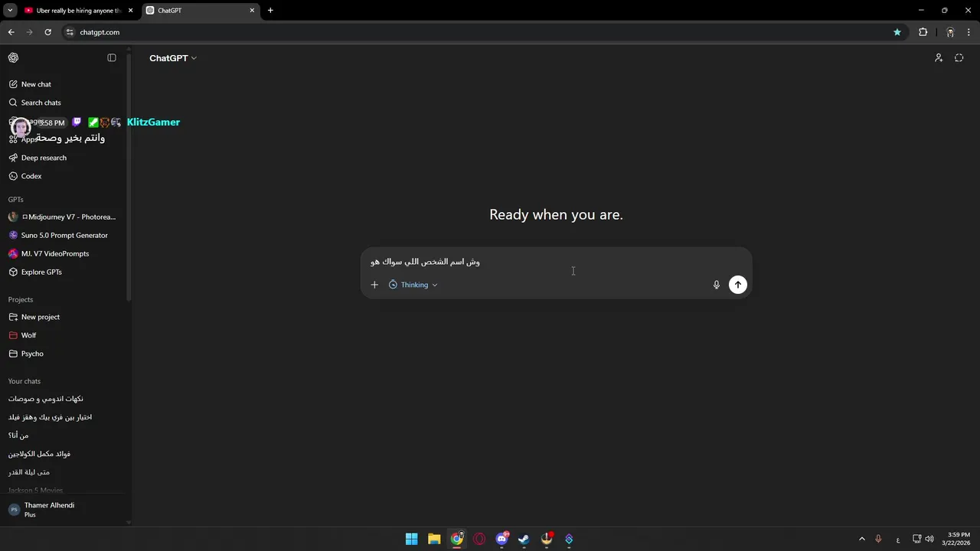Close the Uber YouTube tab
Viewport: 980px width, 551px height.
pos(130,11)
